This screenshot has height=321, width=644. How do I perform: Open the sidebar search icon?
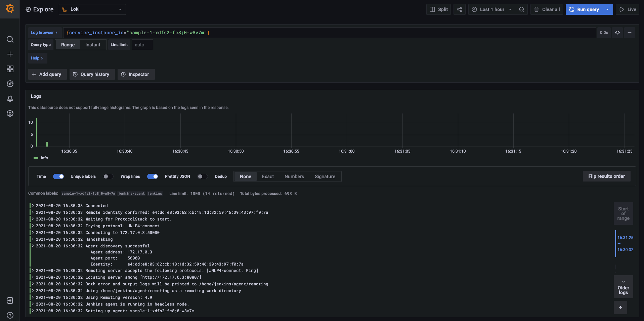10,40
